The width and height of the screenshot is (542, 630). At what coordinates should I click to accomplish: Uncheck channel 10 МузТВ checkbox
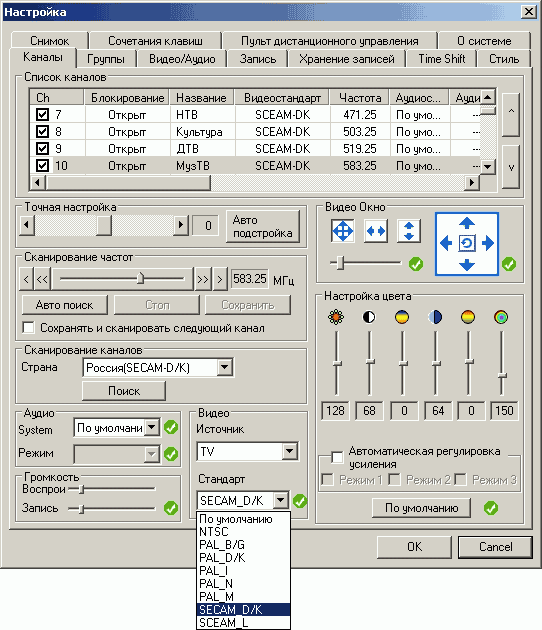[x=42, y=165]
